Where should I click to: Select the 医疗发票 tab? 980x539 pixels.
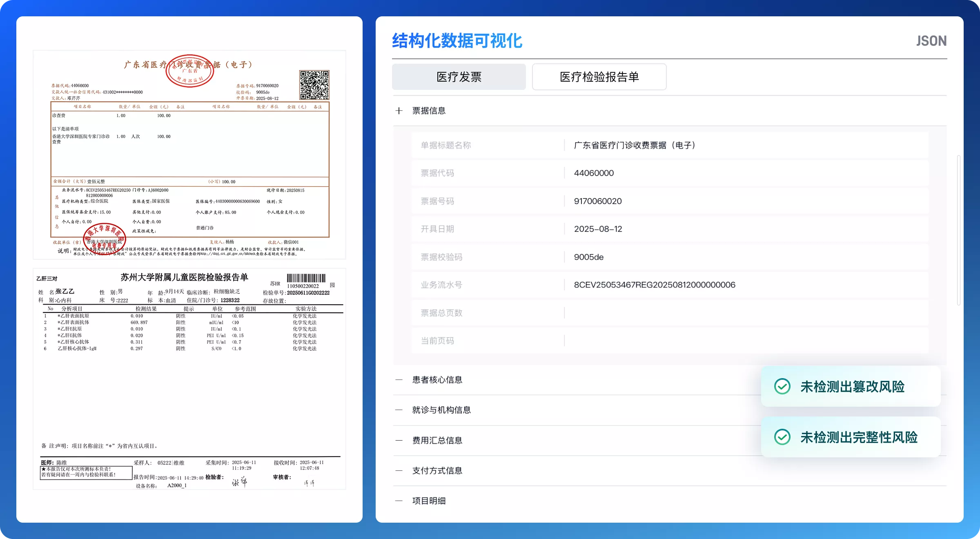coord(459,76)
